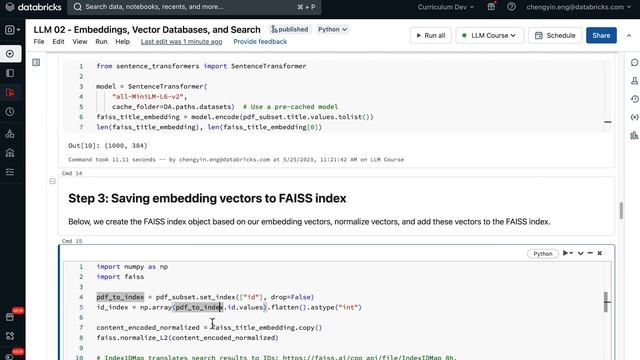640x360 pixels.
Task: Open the Databricks home logo
Action: [33, 7]
